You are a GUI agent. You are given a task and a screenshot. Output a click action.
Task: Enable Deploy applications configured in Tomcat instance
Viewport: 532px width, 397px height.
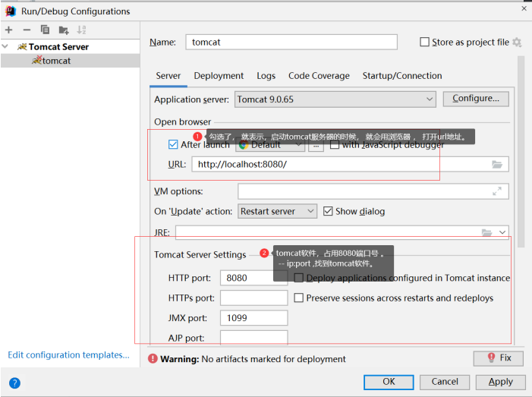pos(298,278)
